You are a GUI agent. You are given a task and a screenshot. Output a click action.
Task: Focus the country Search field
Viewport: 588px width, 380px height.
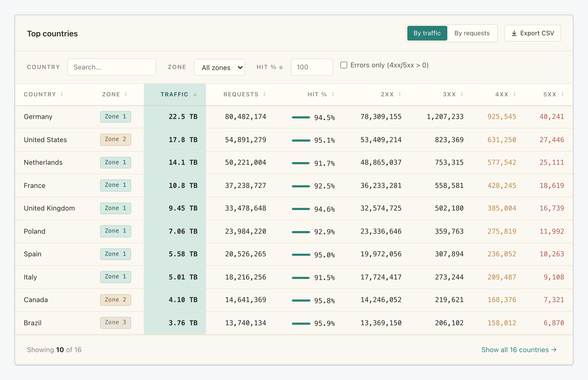112,67
